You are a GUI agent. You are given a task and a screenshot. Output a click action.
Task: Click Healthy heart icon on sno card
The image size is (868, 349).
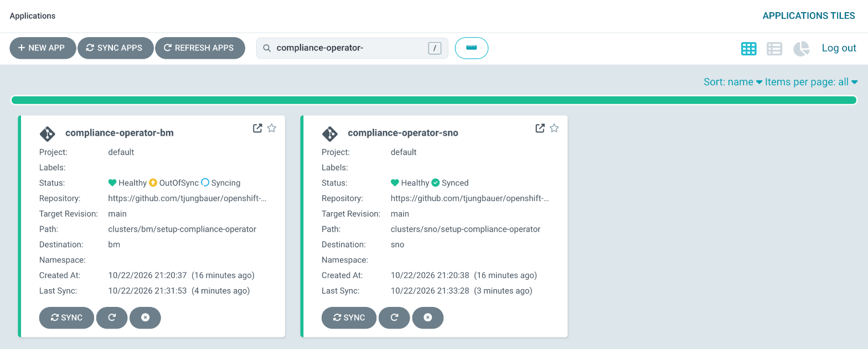pyautogui.click(x=395, y=183)
